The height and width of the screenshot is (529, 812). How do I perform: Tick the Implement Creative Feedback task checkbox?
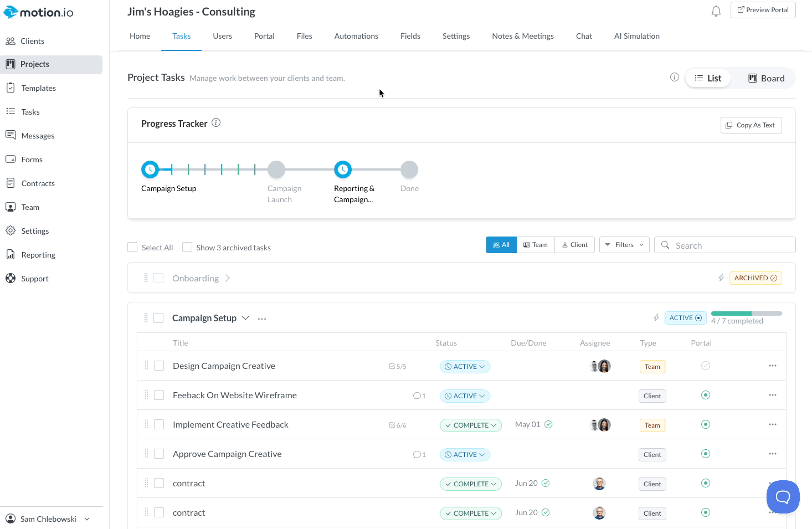click(x=159, y=424)
